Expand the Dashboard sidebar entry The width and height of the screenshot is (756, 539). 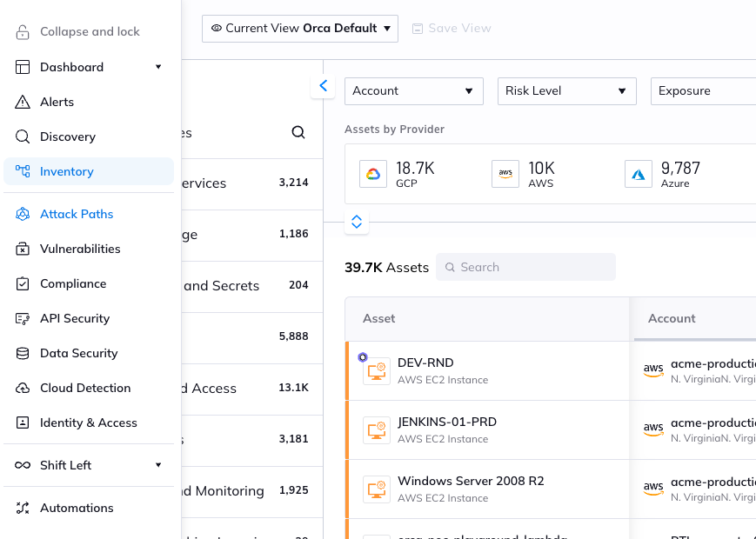(158, 67)
